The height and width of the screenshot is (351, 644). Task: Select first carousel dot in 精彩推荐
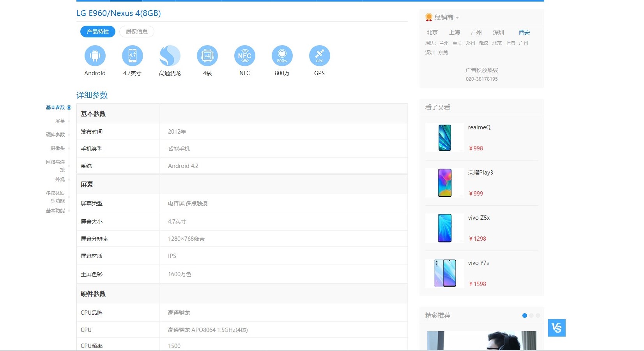pyautogui.click(x=524, y=316)
